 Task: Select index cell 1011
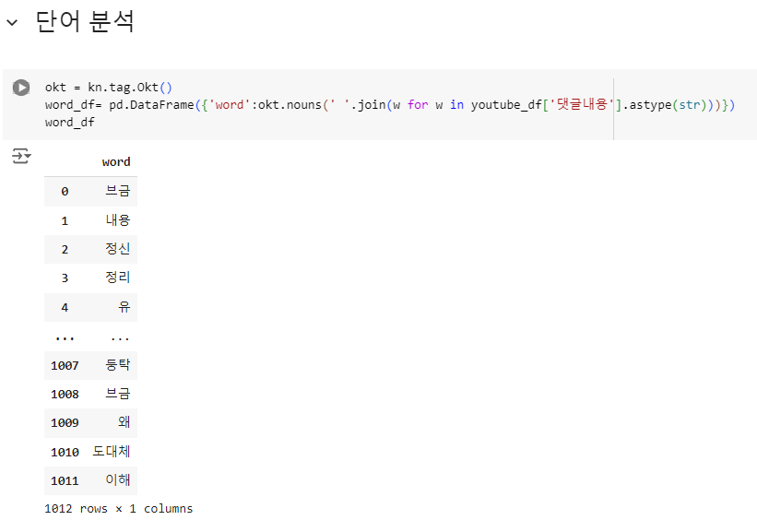(x=65, y=480)
